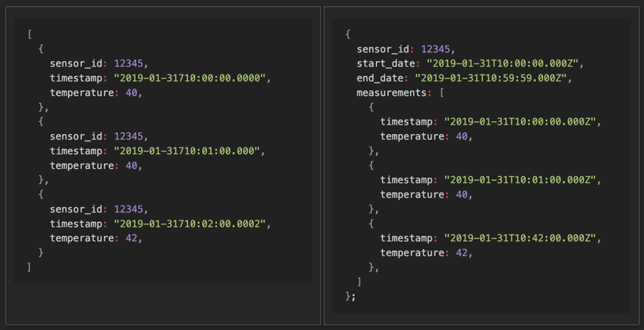Viewport: 644px width, 330px height.
Task: Click the second sensor_id value in left block
Action: (x=129, y=136)
